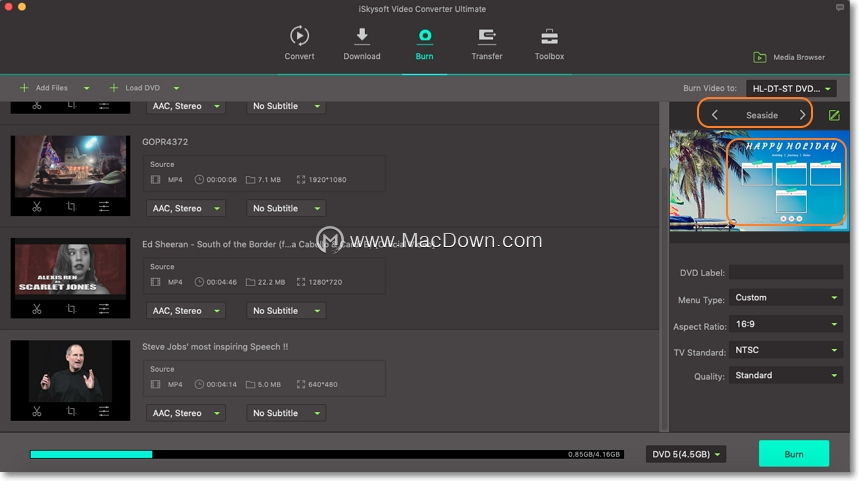This screenshot has width=859, height=481.
Task: Open the Toolbox tab
Action: tap(549, 43)
